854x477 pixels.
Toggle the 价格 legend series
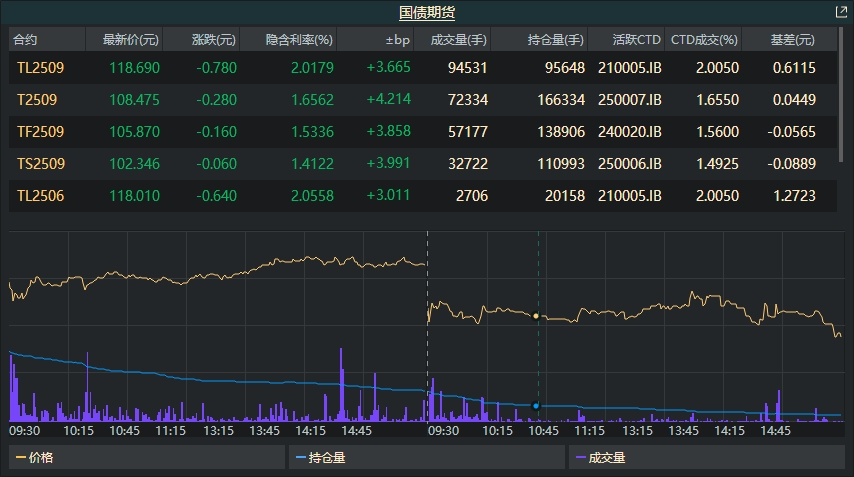pos(35,458)
